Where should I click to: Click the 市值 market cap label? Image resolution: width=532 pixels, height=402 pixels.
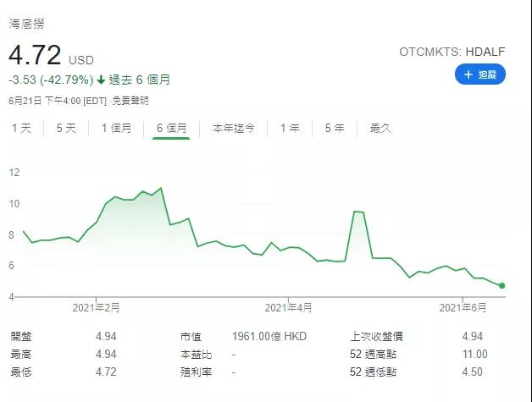pos(191,337)
